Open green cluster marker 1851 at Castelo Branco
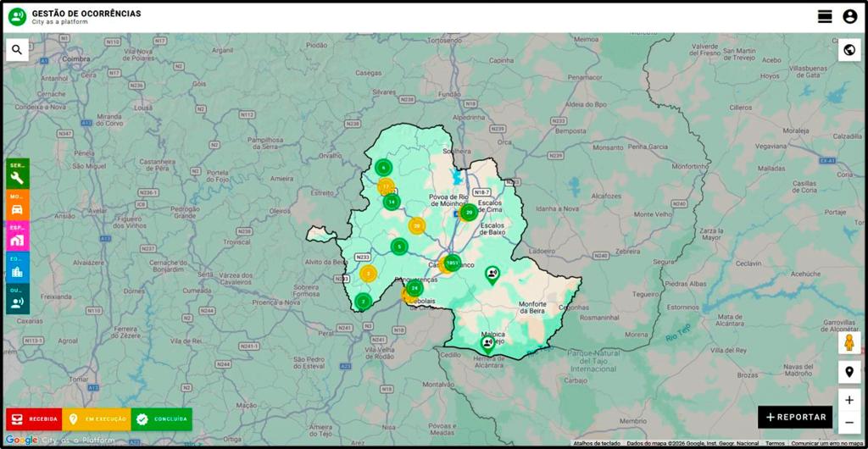The image size is (868, 449). (x=453, y=263)
